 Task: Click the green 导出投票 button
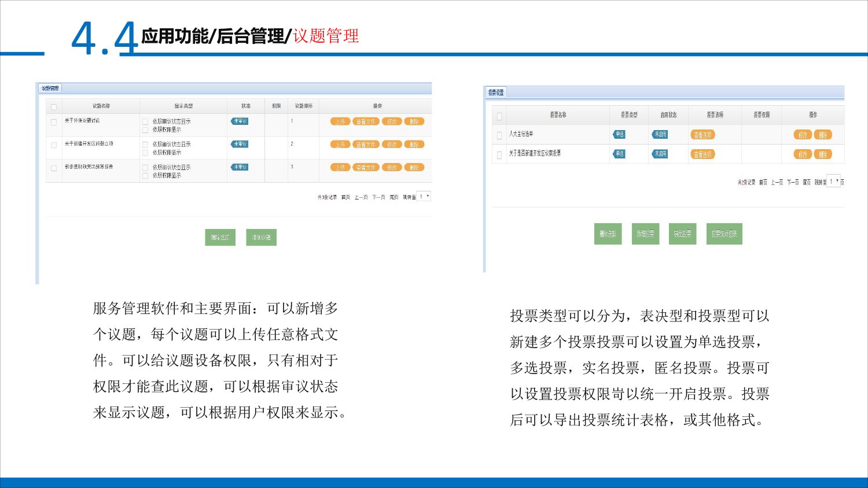coord(682,234)
